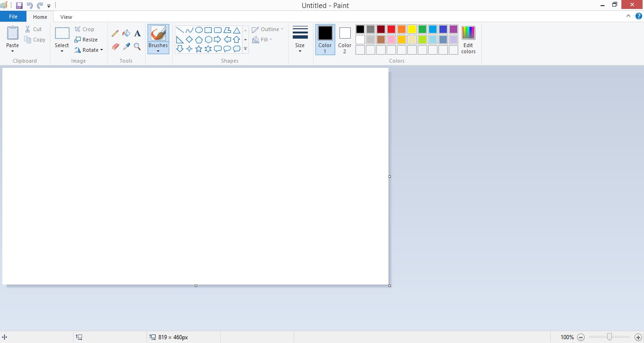
Task: Open the Brushes tool
Action: tap(158, 38)
